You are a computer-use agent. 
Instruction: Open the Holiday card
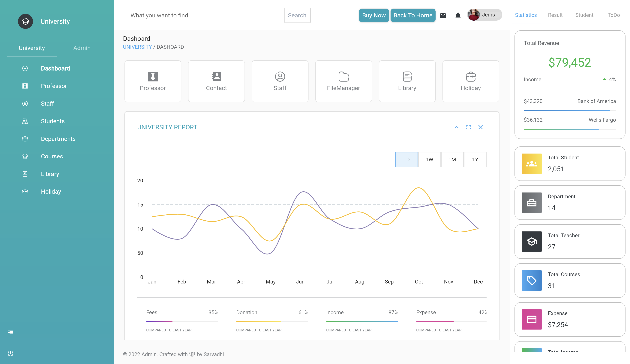(x=470, y=81)
